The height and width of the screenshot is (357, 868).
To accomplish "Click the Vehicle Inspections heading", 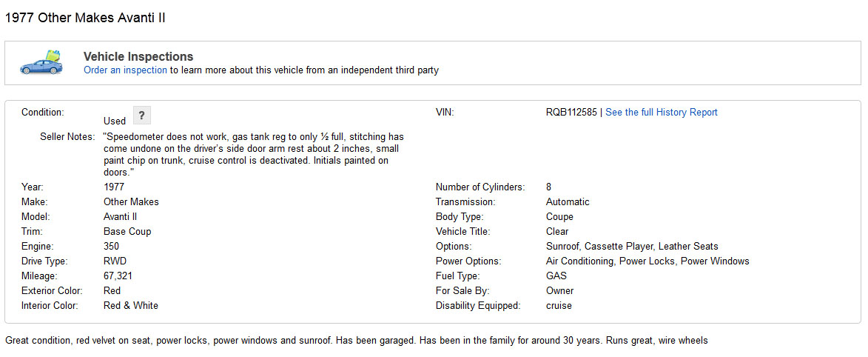I will (138, 56).
